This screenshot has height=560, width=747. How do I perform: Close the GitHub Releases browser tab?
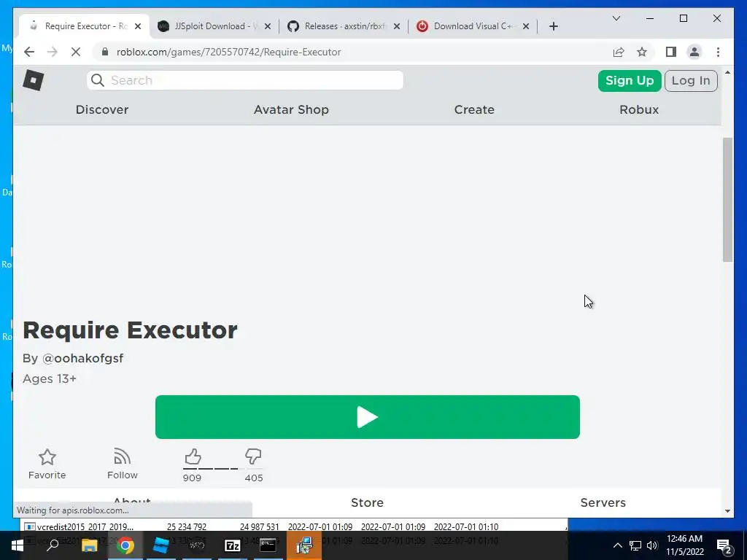[x=397, y=26]
